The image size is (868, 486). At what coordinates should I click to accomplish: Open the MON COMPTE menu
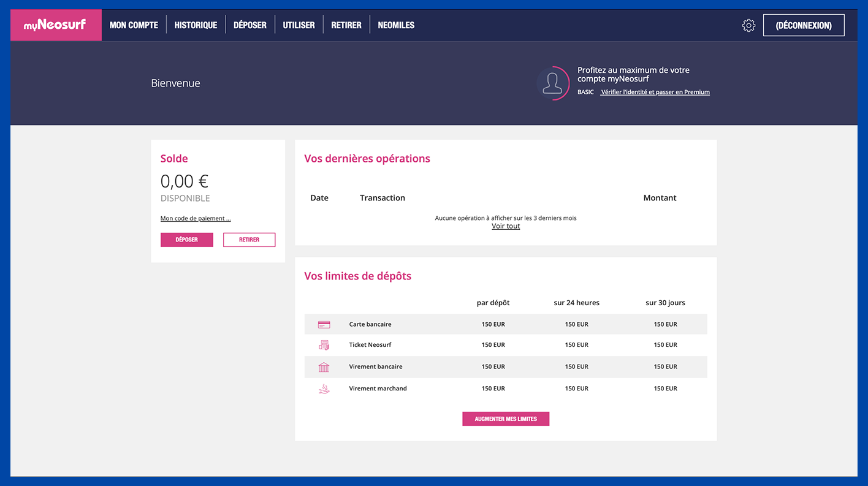coord(134,25)
